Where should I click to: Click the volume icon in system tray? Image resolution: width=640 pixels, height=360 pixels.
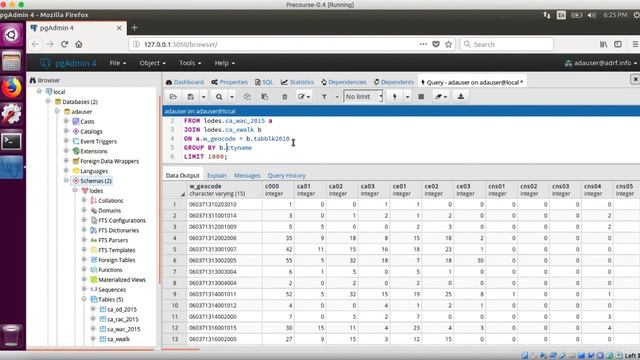[591, 15]
